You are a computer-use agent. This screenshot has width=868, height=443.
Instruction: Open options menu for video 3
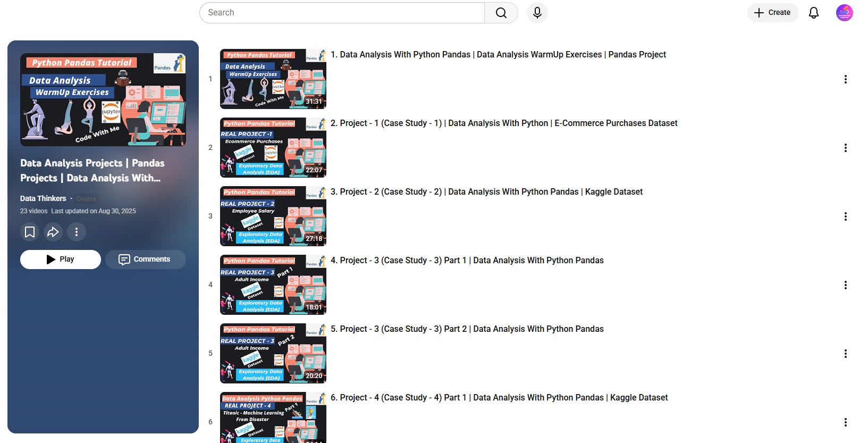point(846,216)
